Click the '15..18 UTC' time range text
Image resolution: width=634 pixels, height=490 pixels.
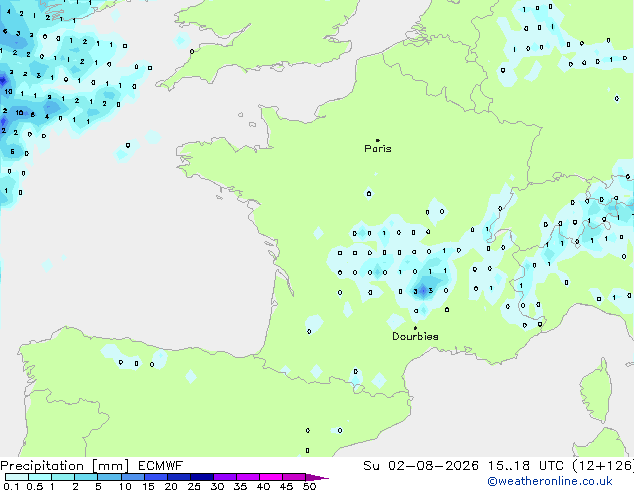click(x=525, y=466)
